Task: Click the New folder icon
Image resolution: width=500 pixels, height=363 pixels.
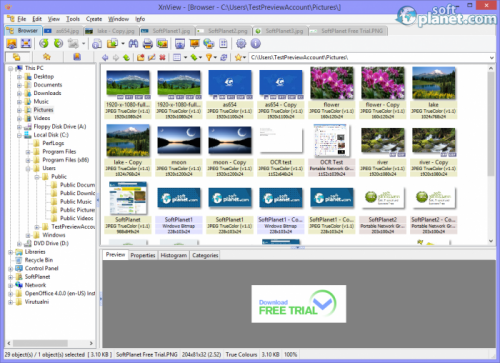Action: [141, 58]
